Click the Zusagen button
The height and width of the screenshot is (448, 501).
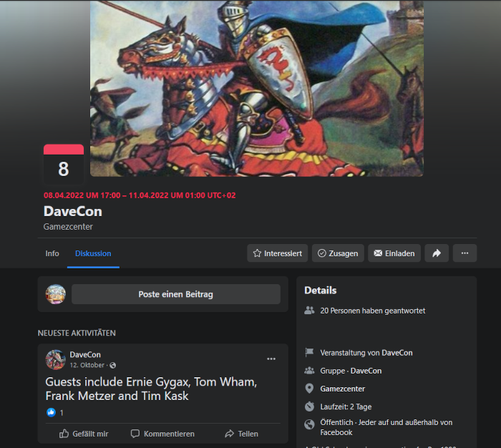coord(338,253)
